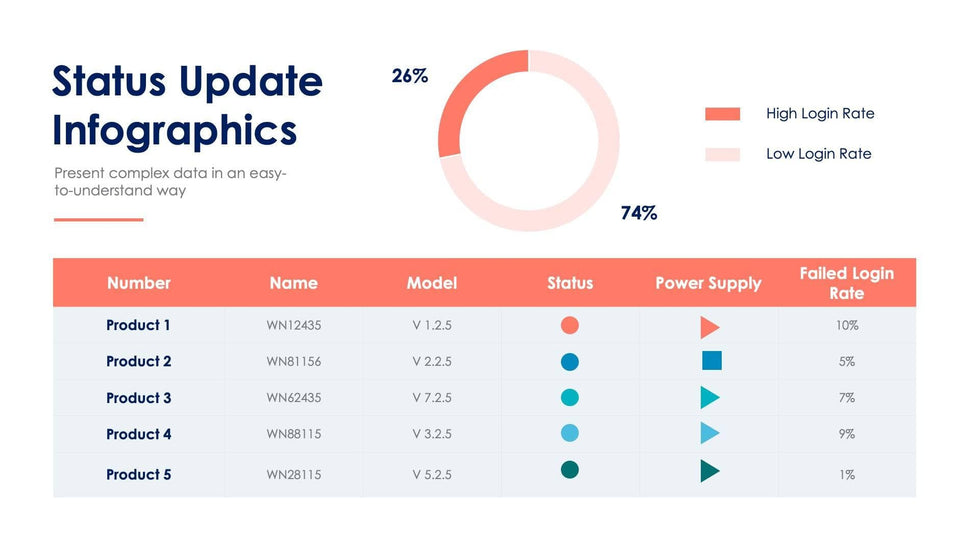Click the Status column header

(x=570, y=283)
